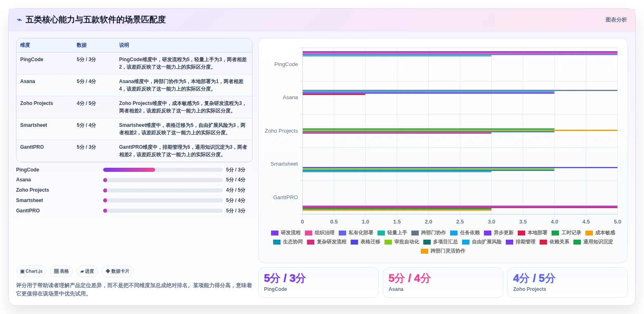Toggle the 工时记录 legend series

pyautogui.click(x=566, y=233)
